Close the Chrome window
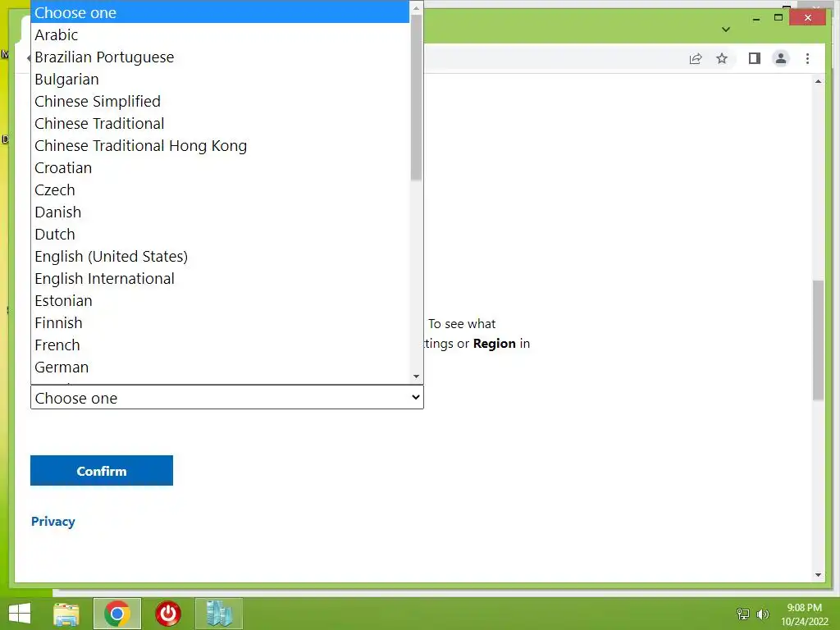 (x=808, y=18)
